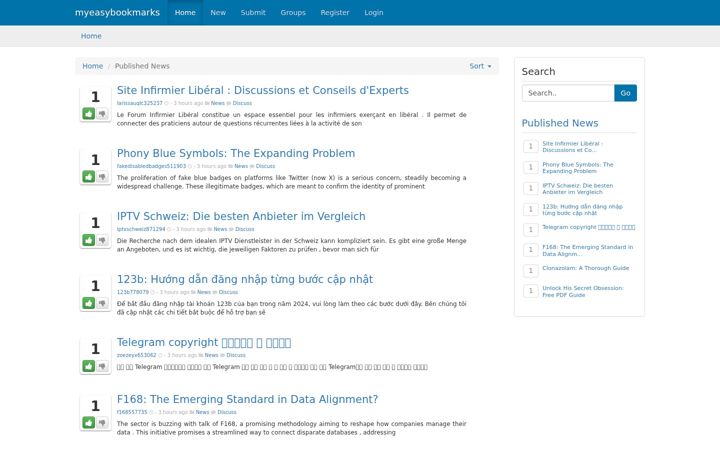Open the Telegram copyright article title
The image size is (720, 450).
click(204, 342)
